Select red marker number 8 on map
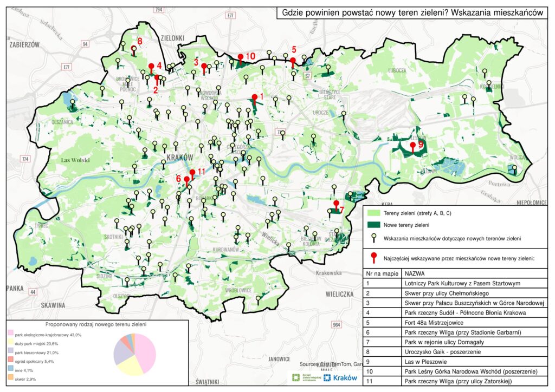555x392 pixels. click(134, 49)
